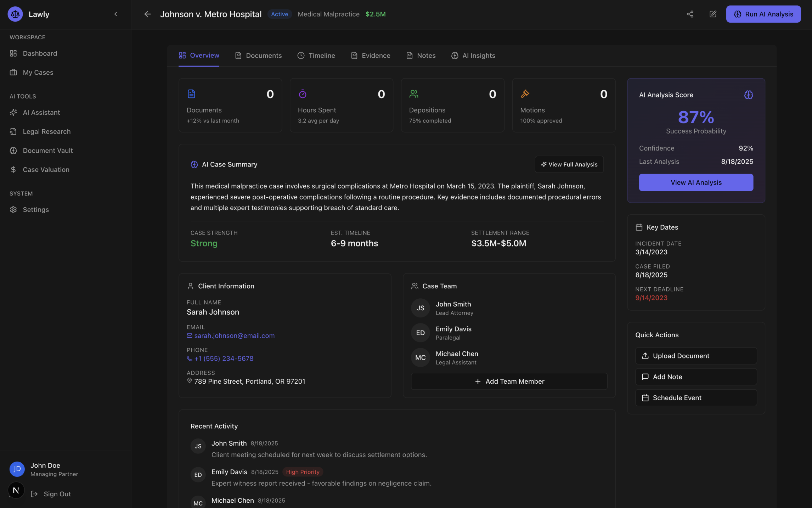Open the share options icon
Screen dimensions: 812x508
pos(690,14)
